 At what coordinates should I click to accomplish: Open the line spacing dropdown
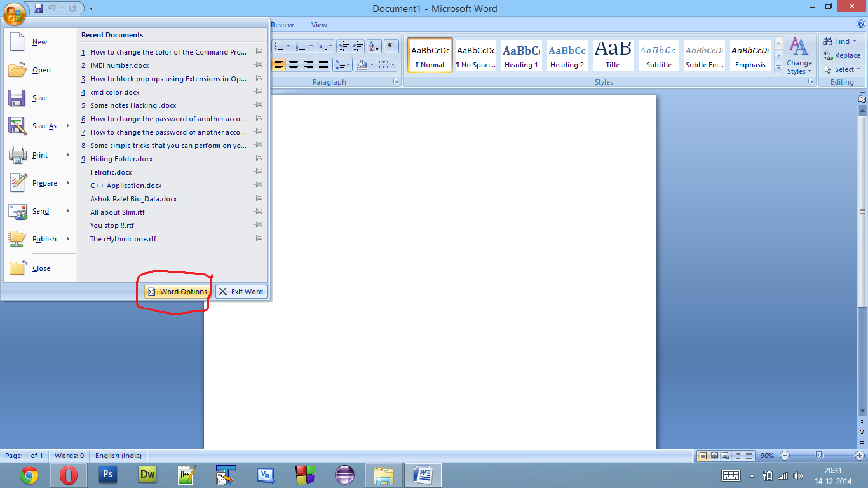(x=342, y=65)
